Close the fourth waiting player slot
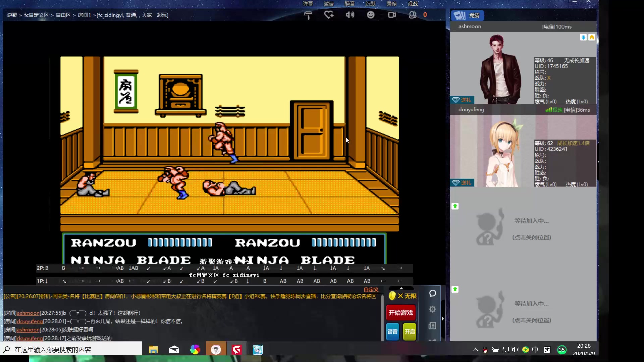Viewport: 644px width, 362px height. pyautogui.click(x=531, y=320)
